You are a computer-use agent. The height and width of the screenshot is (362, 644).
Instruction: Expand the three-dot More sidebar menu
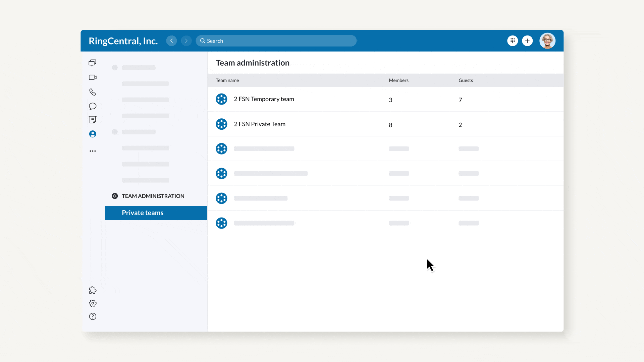(x=93, y=151)
